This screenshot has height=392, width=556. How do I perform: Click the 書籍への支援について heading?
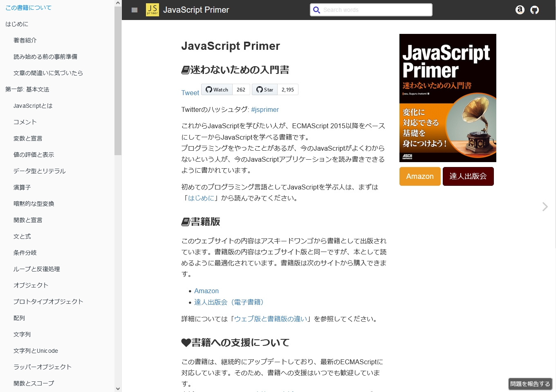pyautogui.click(x=235, y=343)
